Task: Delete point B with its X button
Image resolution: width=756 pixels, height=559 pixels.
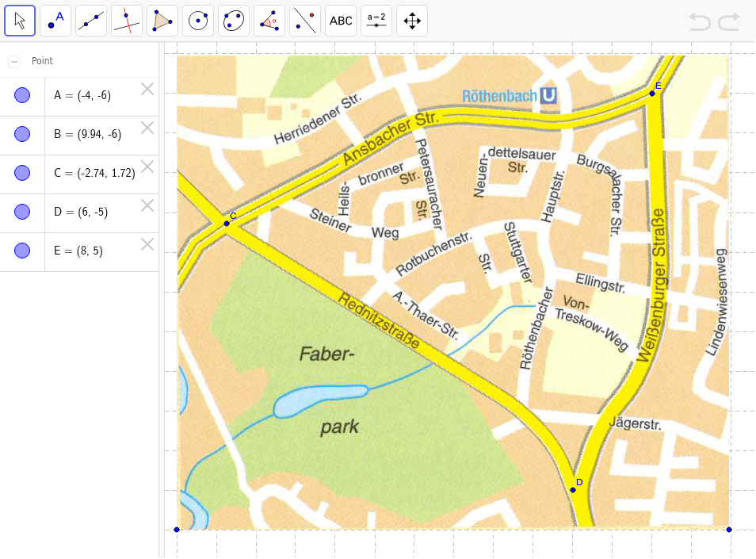Action: pyautogui.click(x=147, y=128)
